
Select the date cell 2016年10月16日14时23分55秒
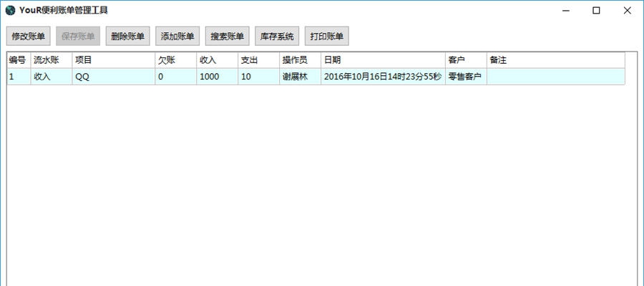(x=384, y=77)
